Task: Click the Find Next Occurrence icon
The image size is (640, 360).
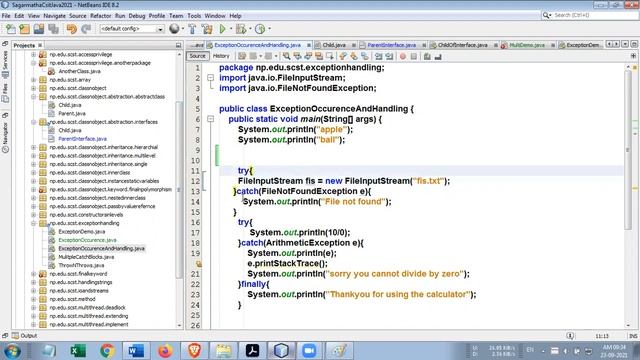Action: pos(308,56)
